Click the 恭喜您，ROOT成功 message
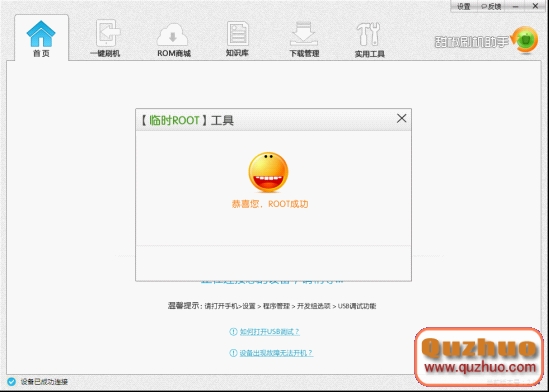549x392 pixels. [270, 204]
